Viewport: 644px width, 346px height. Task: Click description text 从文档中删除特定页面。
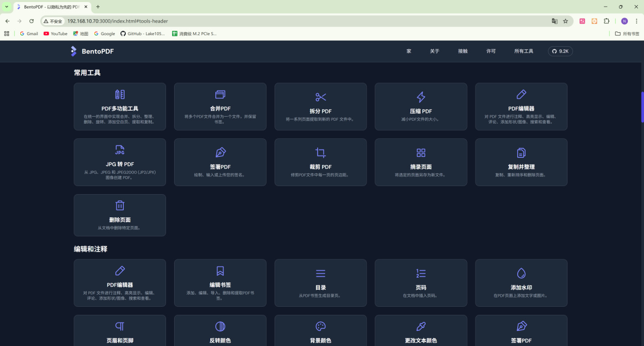120,228
